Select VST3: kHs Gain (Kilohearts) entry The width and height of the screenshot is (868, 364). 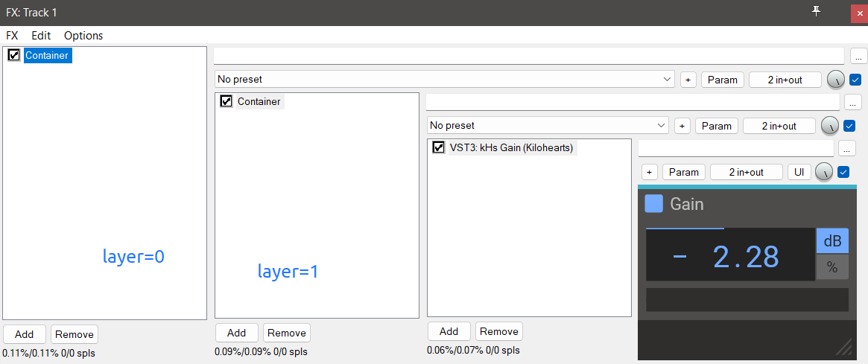coord(511,147)
